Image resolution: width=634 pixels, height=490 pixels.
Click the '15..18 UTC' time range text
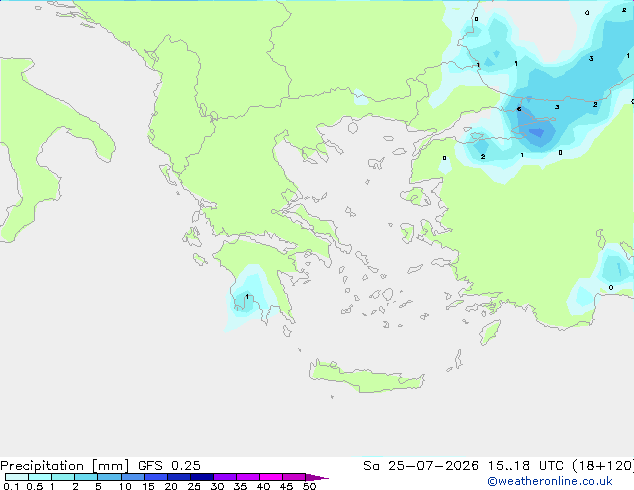pos(526,466)
